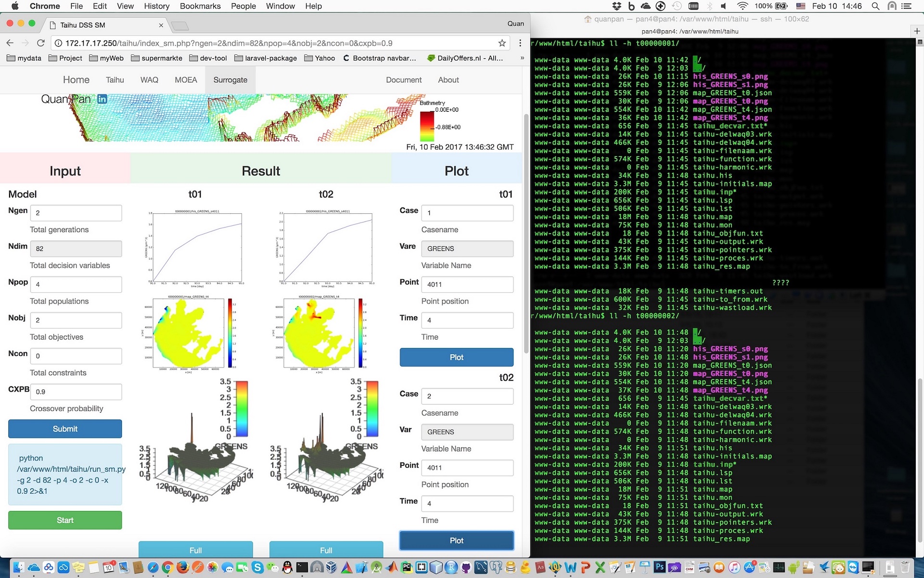Open the Bookmarks menu in the menu bar
Screen dimensions: 924x578
[x=200, y=6]
